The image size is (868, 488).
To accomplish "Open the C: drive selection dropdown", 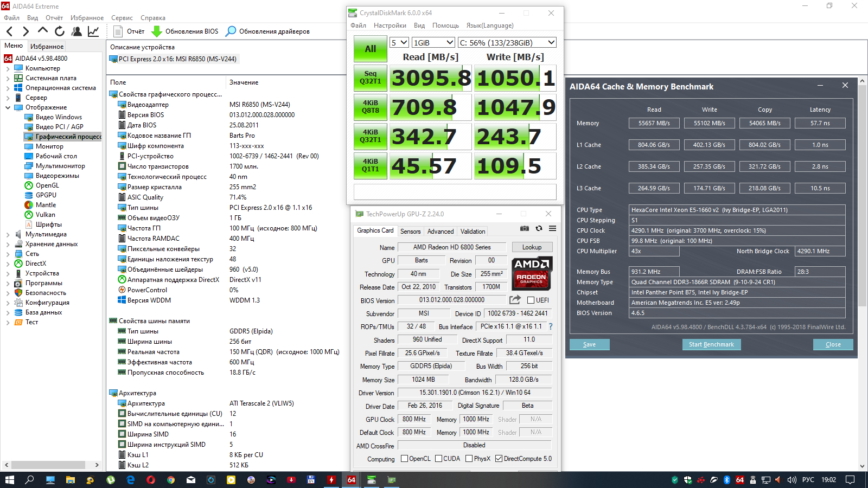I will point(507,42).
